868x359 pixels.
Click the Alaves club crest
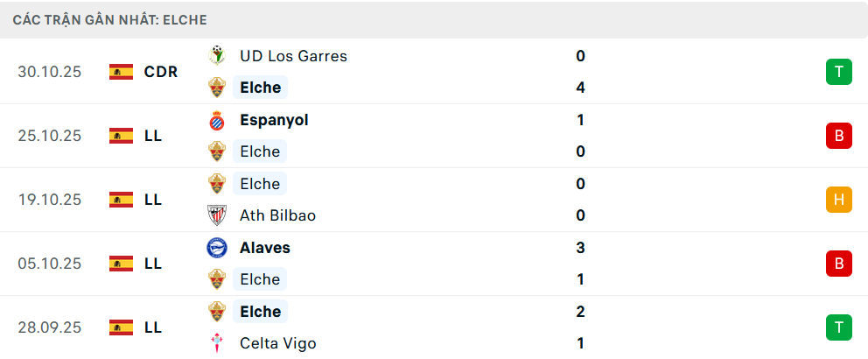click(x=216, y=248)
